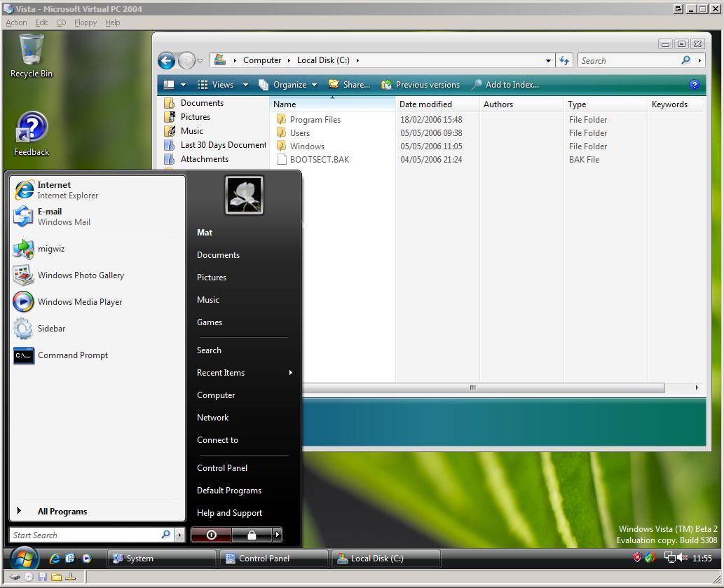Screen dimensions: 724x588
Task: Select Computer in the address breadcrumb
Action: click(x=262, y=60)
